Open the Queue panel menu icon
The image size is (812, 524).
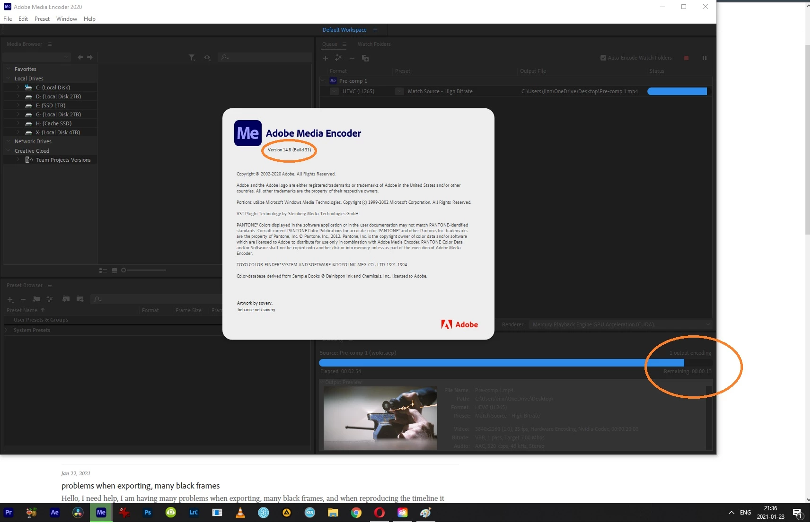[x=344, y=44]
